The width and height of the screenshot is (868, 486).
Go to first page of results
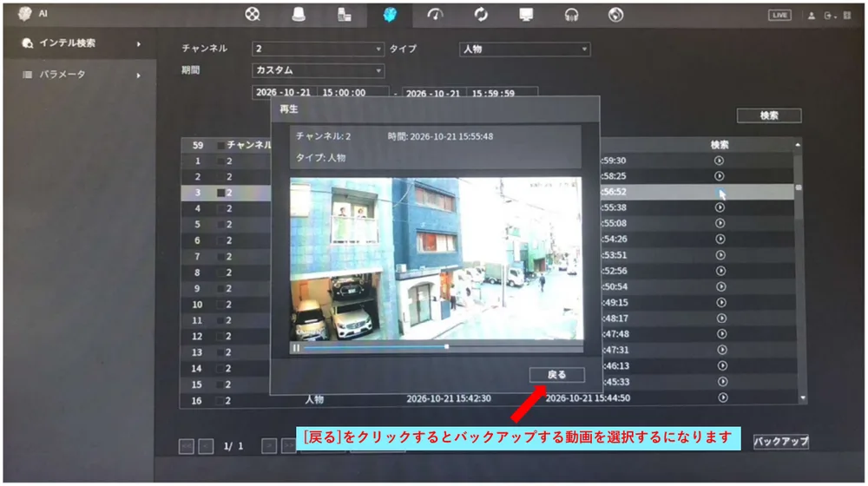(187, 446)
